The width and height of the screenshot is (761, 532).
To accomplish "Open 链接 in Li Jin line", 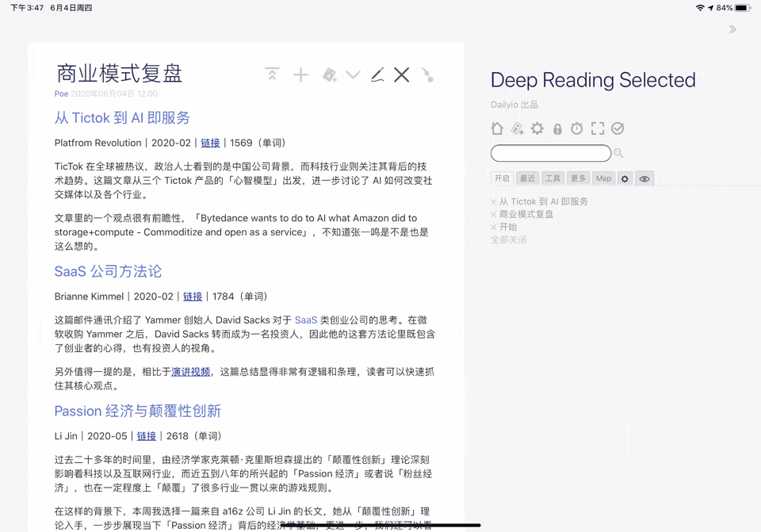I will pos(147,436).
